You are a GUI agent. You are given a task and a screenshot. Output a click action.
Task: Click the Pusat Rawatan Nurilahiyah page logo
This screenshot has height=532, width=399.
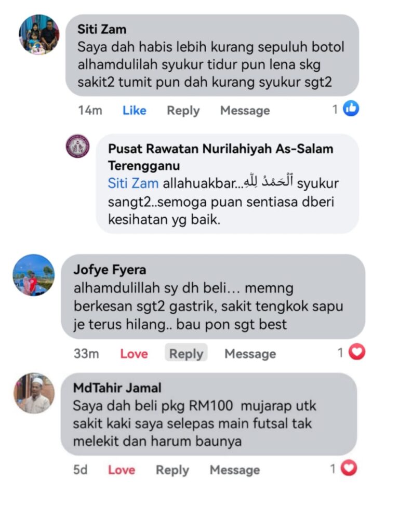click(x=78, y=146)
